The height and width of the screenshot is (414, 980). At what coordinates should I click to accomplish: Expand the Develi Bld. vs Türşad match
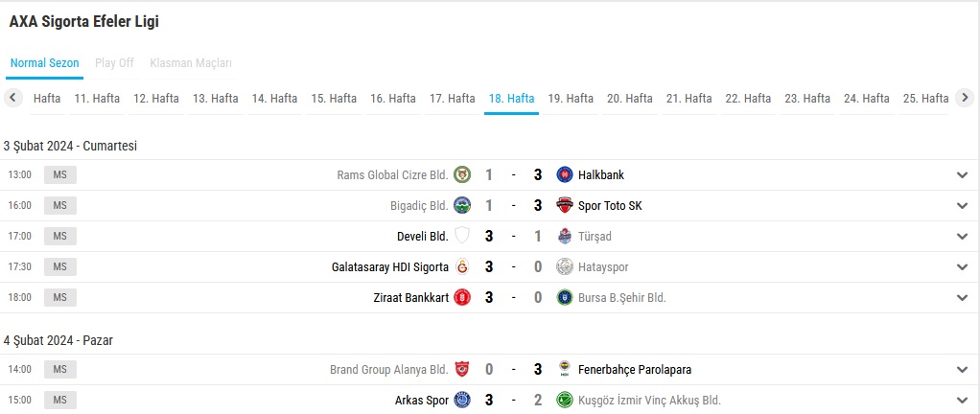(x=963, y=236)
